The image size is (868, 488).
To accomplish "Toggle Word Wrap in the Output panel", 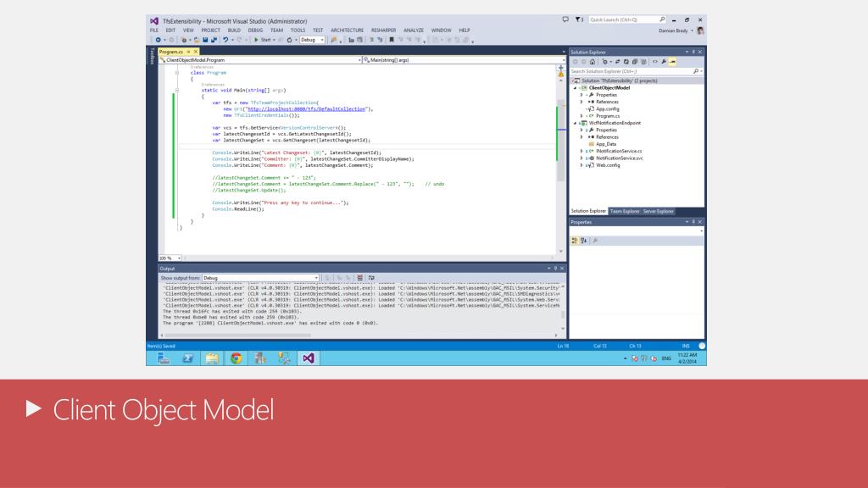I will [371, 278].
